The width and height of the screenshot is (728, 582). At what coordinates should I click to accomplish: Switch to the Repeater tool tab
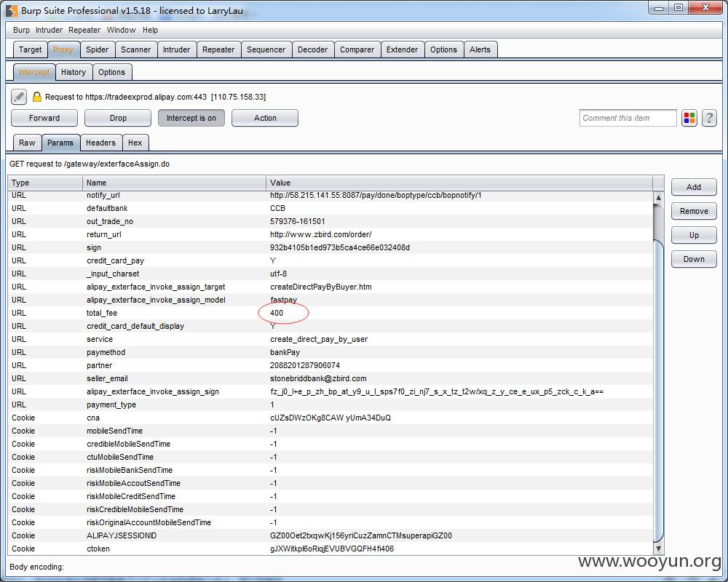[218, 49]
